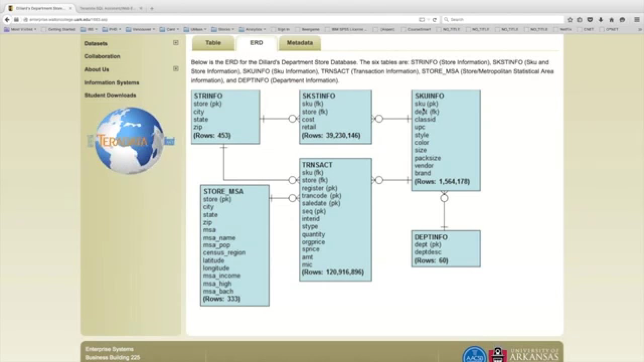This screenshot has width=644, height=362.
Task: Open the bookmarks list icon beside the star
Action: [x=580, y=20]
